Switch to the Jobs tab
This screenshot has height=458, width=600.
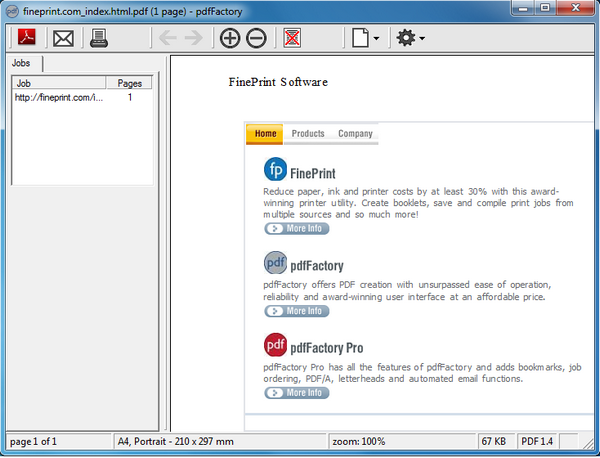click(21, 62)
